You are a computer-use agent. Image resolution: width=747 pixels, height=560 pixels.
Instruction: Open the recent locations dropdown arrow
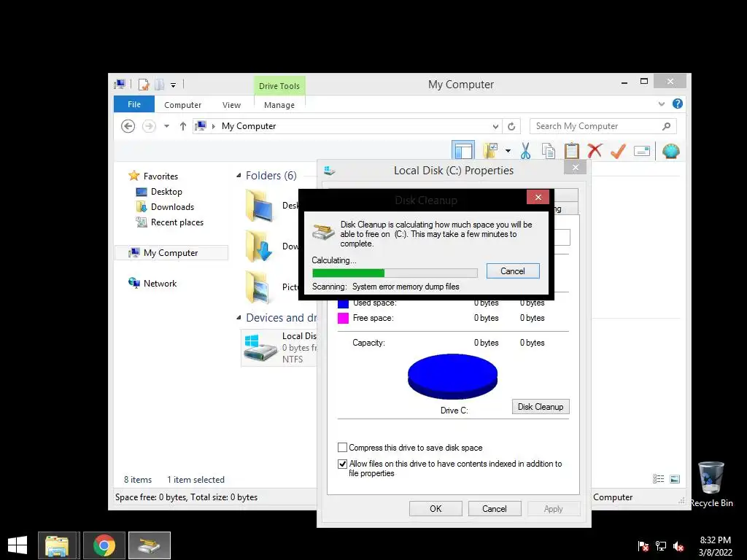[167, 126]
